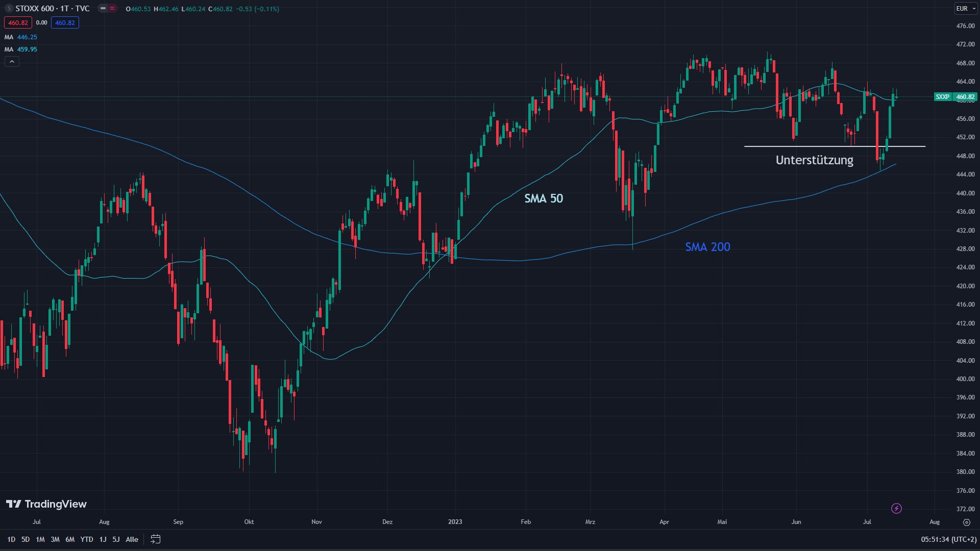Click the red sell price 460.82 button
The width and height of the screenshot is (980, 551).
(18, 23)
